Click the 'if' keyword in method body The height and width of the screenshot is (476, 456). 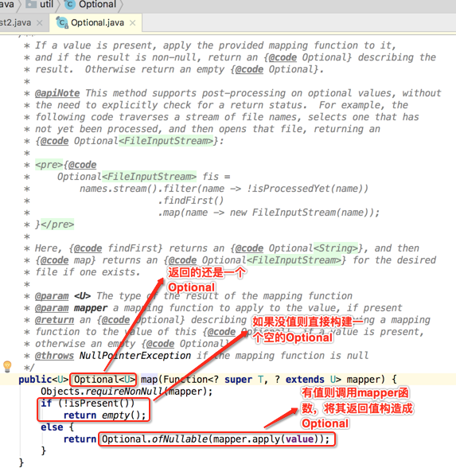46,403
